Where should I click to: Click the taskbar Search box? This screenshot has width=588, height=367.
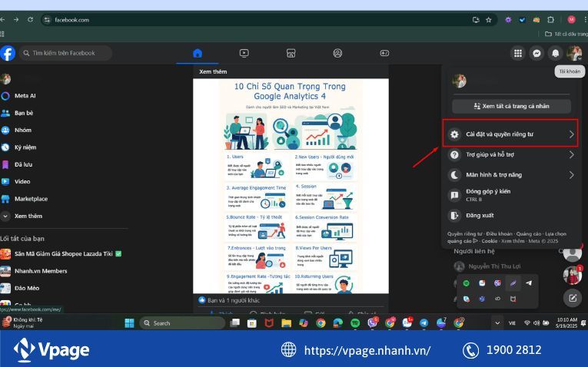pyautogui.click(x=182, y=322)
